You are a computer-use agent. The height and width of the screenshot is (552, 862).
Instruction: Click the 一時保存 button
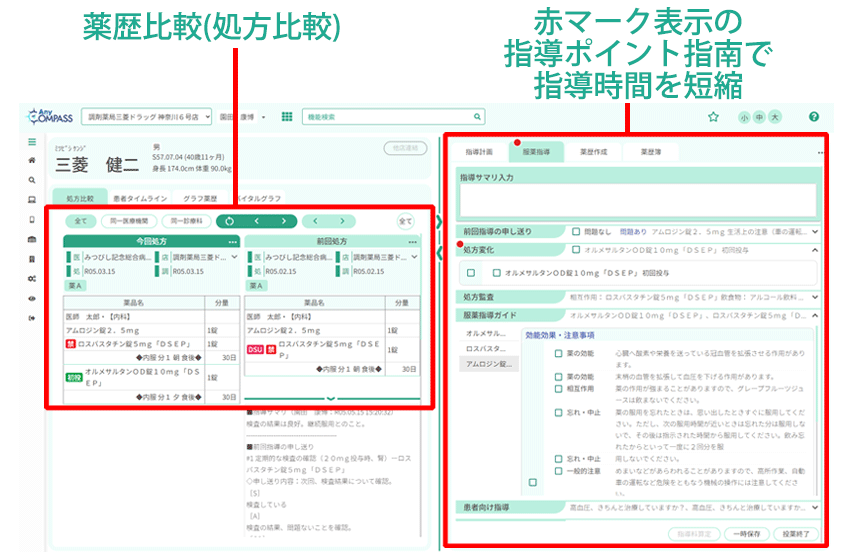[x=745, y=535]
